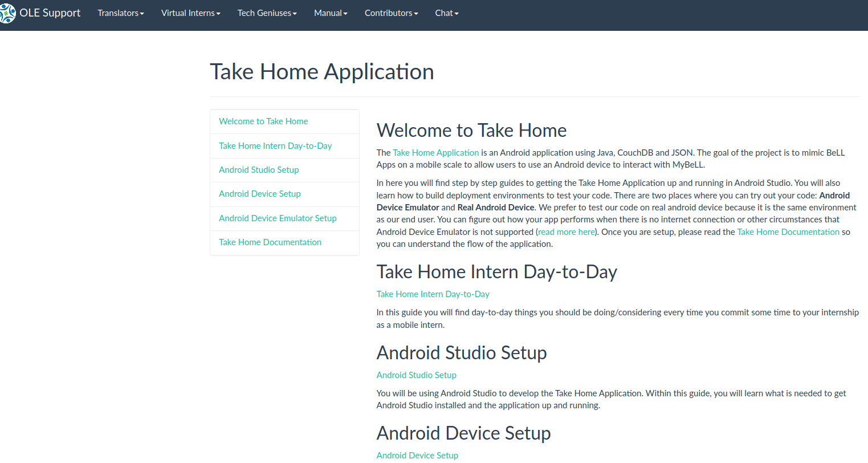Open Take Home Intern Day-to-Day link under heading
The height and width of the screenshot is (463, 868).
tap(433, 294)
